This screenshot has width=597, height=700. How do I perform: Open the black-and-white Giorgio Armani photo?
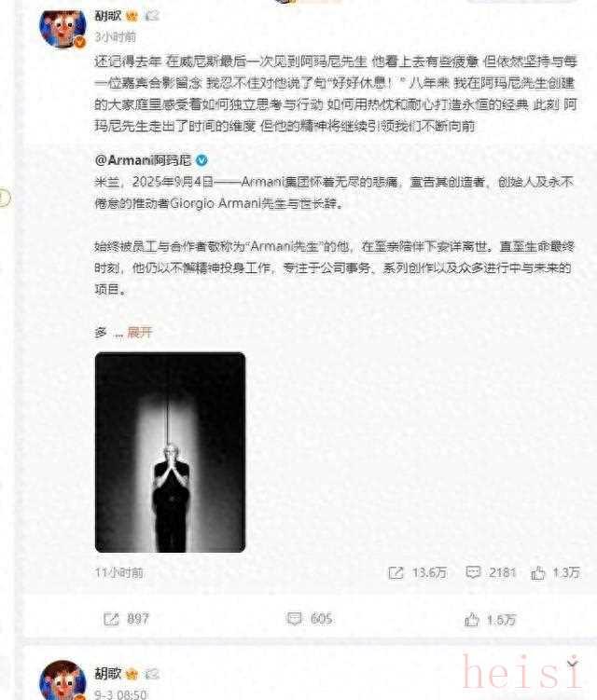click(171, 452)
